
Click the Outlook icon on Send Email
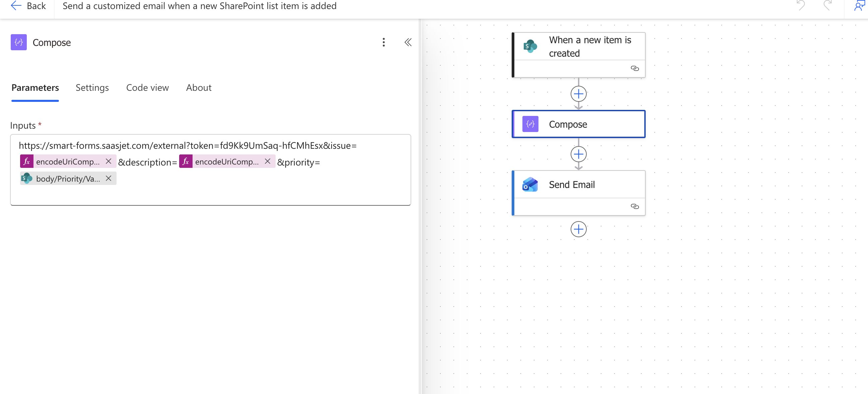(x=530, y=184)
